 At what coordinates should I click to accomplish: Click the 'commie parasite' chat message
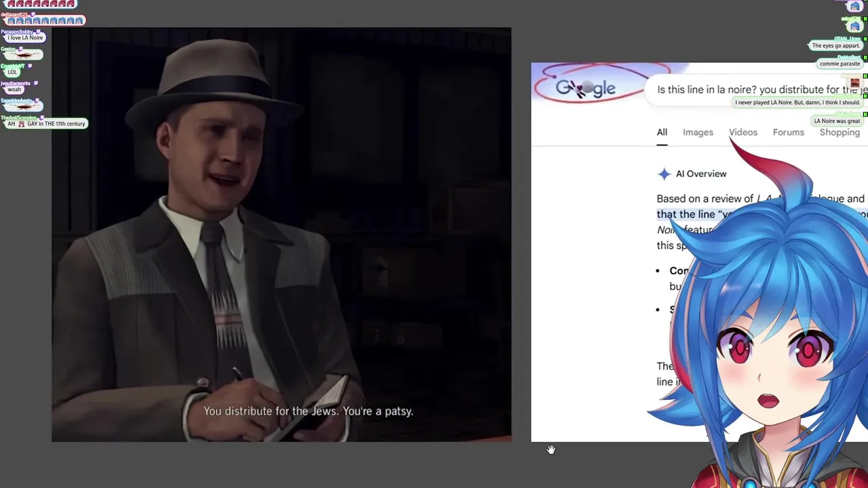[840, 64]
